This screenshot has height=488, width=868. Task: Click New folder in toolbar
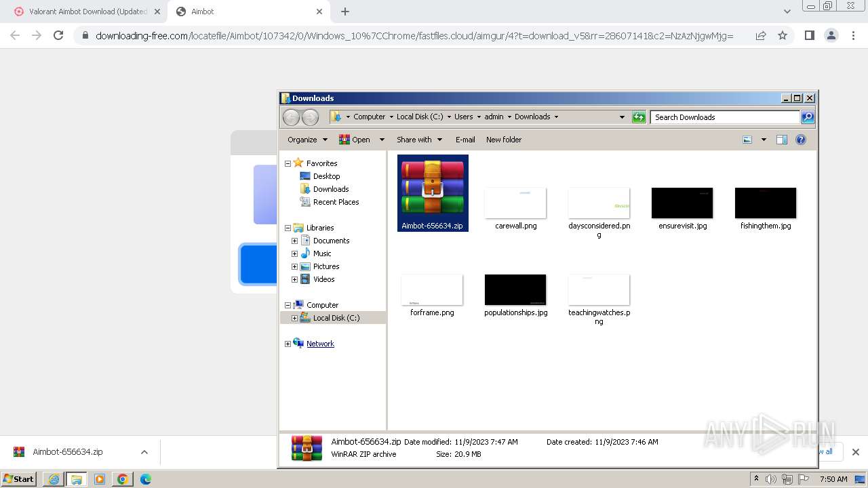(x=504, y=140)
